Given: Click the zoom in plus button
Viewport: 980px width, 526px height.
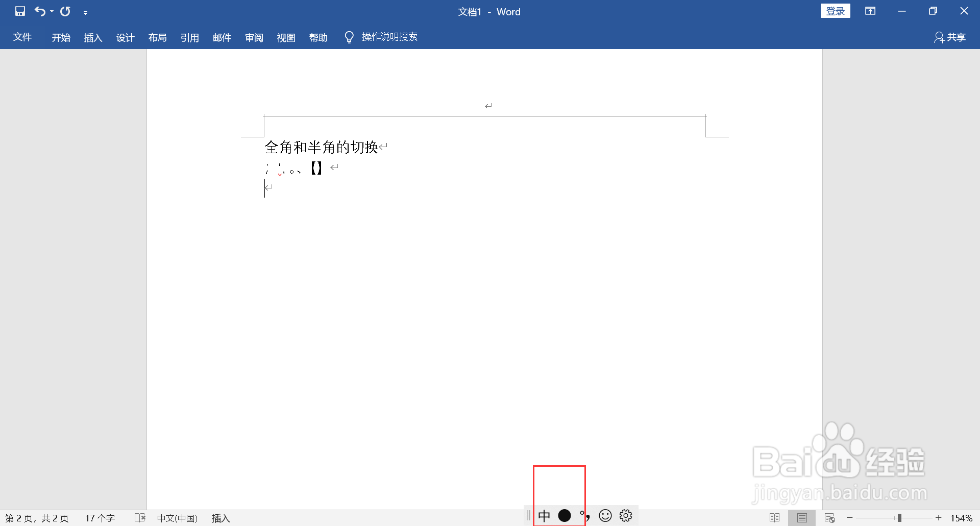Looking at the screenshot, I should pyautogui.click(x=938, y=518).
